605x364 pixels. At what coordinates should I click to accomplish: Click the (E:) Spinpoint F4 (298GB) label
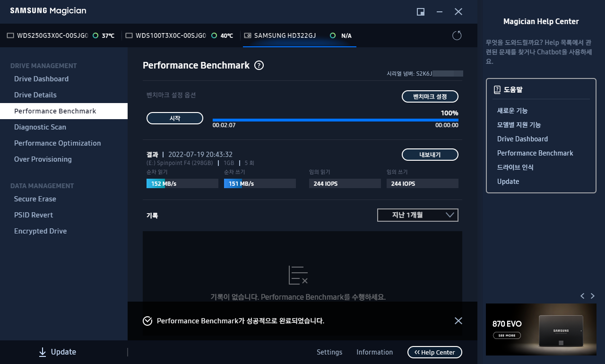click(180, 163)
